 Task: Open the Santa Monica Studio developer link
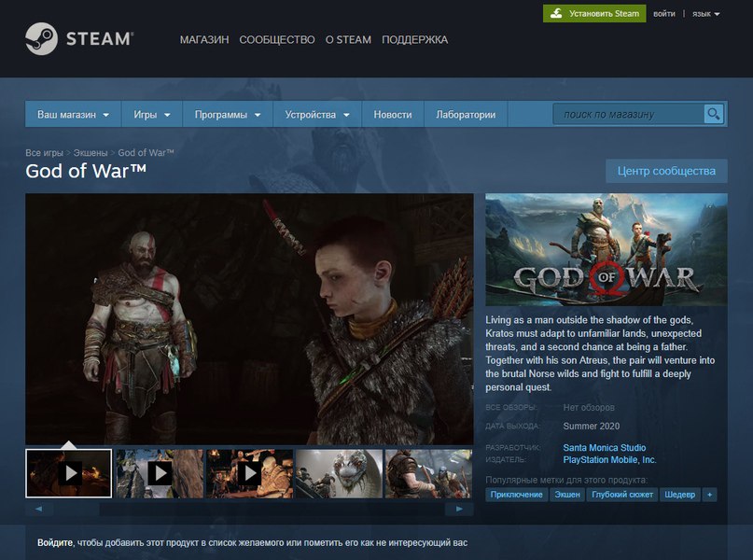[604, 448]
